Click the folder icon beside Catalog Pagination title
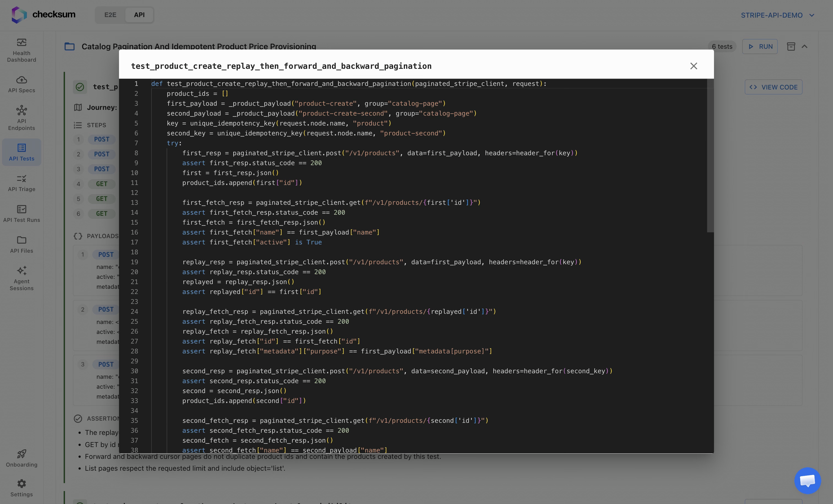The image size is (833, 504). point(69,46)
